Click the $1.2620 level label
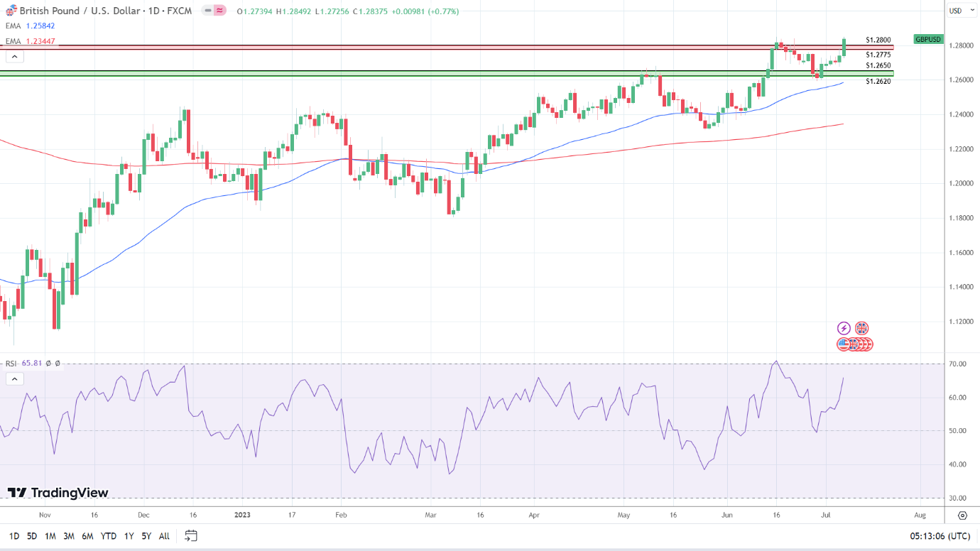Screen dimensions: 980x551 tap(878, 82)
